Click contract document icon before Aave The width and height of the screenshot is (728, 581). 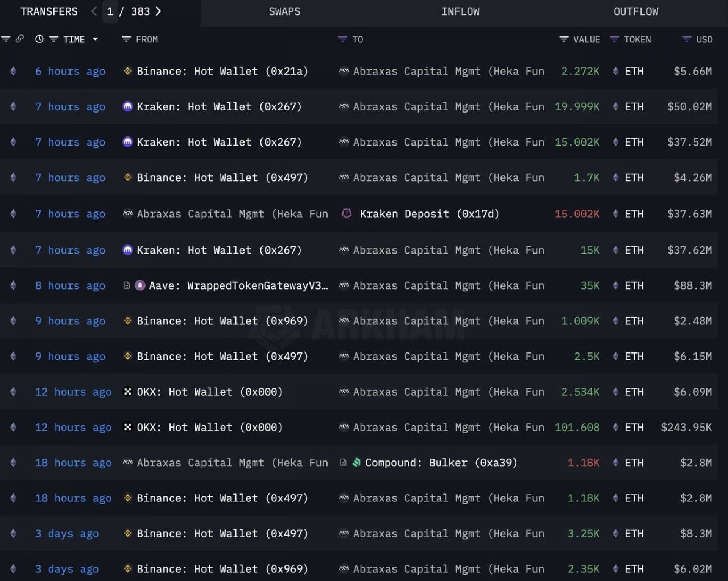(x=127, y=285)
